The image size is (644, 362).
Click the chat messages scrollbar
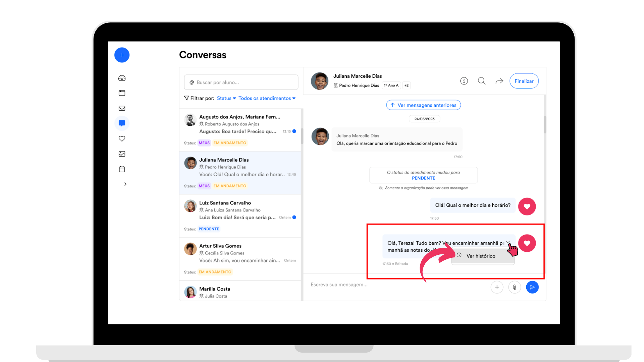pyautogui.click(x=545, y=125)
